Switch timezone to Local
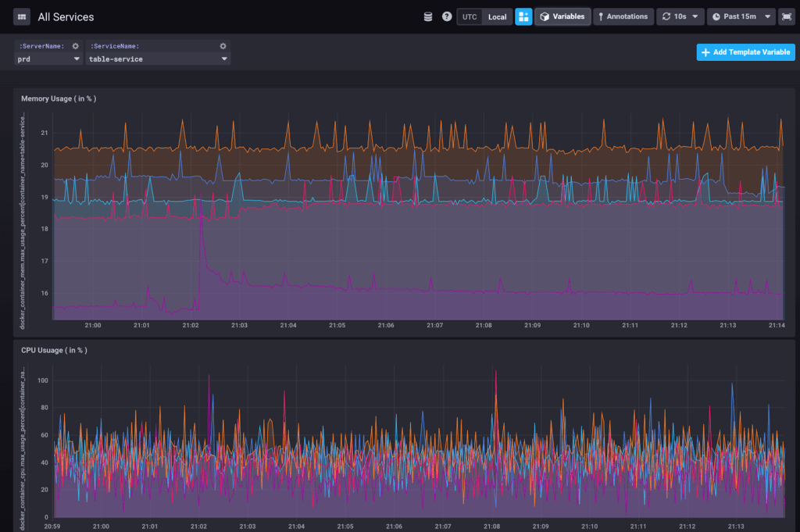Viewport: 800px width, 532px height. pos(497,16)
